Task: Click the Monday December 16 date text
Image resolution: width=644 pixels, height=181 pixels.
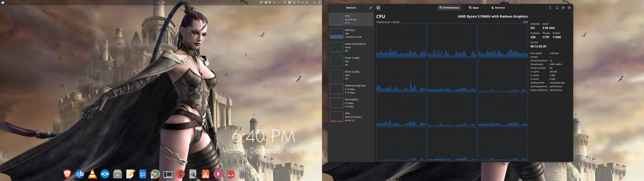Action: pos(258,150)
